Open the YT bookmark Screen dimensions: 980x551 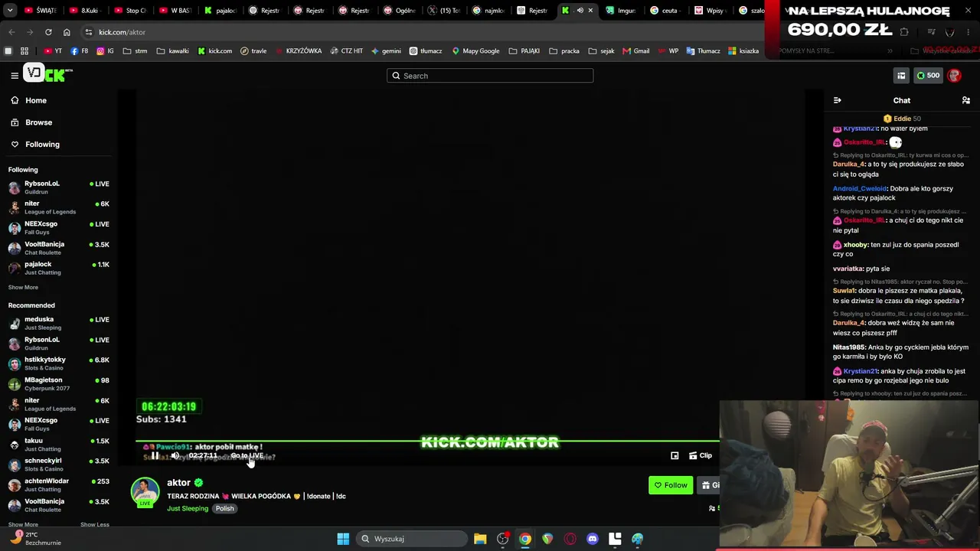53,51
